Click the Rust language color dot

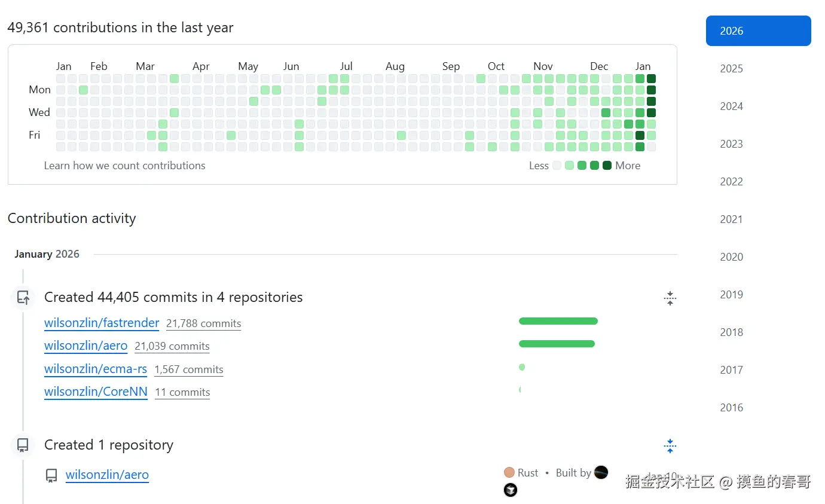(509, 473)
